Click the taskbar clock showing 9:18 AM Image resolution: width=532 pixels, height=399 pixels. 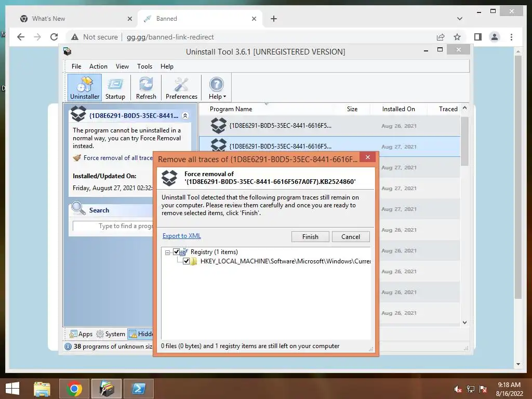[x=509, y=389]
